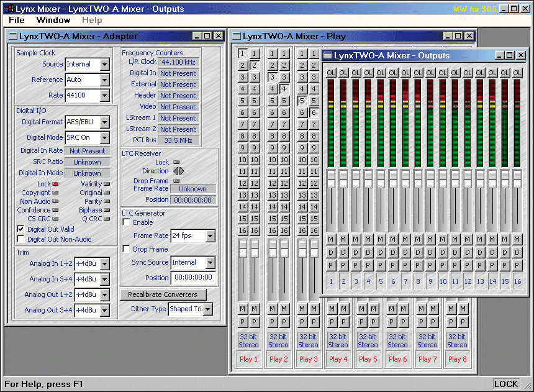
Task: Enable the Digital Out Non-Audio checkbox
Action: [20, 239]
